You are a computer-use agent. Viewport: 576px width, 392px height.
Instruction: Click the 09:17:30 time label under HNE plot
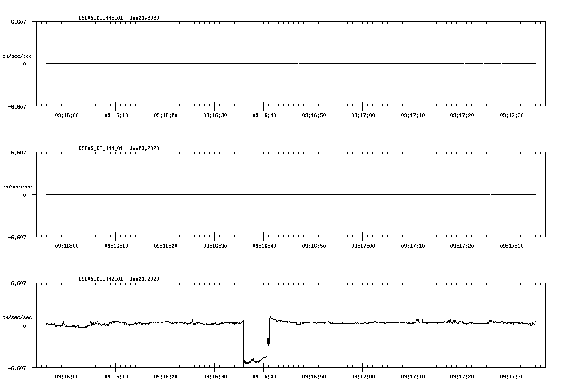[512, 115]
